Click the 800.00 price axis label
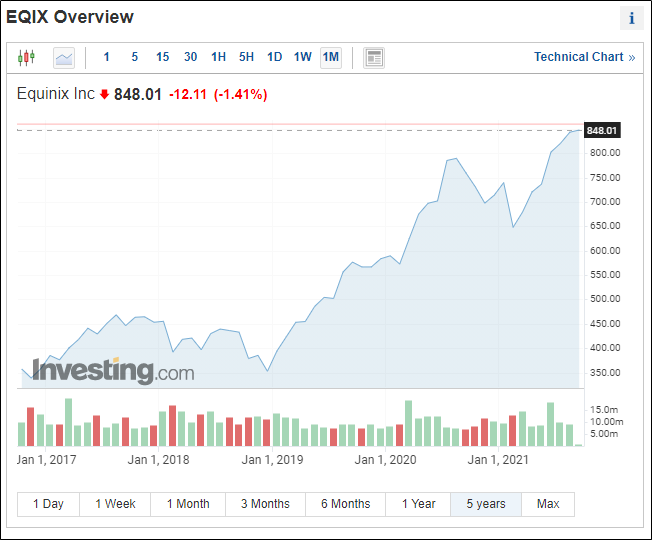The image size is (652, 540). pyautogui.click(x=605, y=153)
